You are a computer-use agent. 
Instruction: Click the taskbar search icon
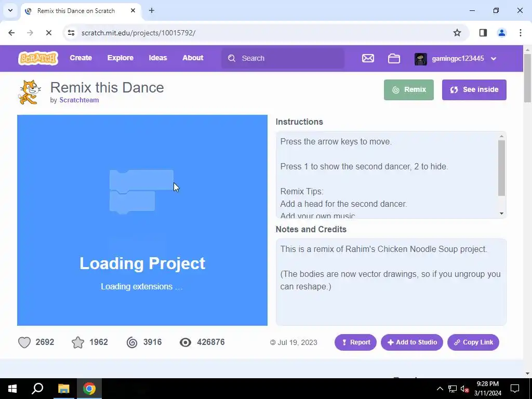click(37, 389)
